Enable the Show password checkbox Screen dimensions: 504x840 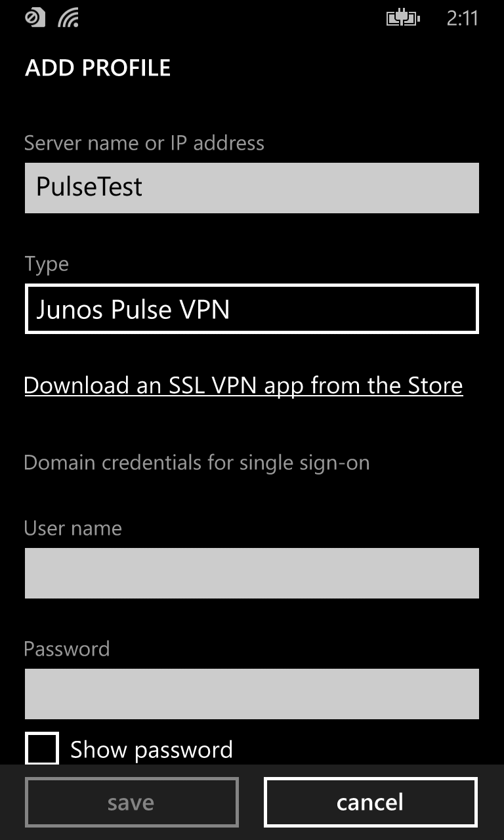tap(41, 748)
